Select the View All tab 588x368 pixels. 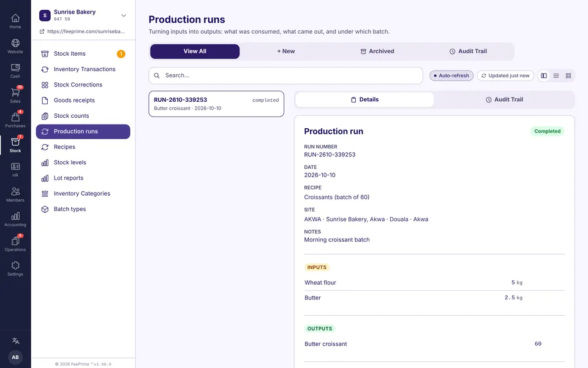[x=195, y=52]
